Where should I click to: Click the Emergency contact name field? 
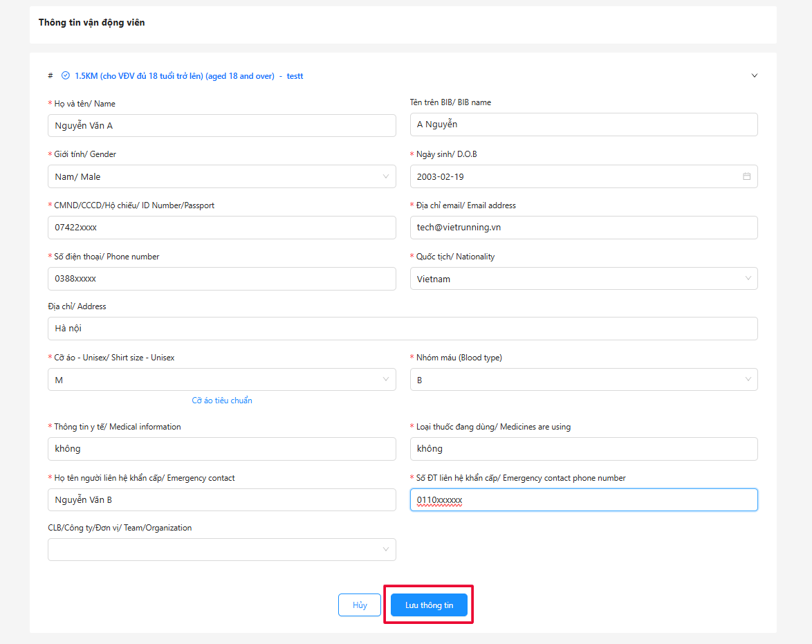[x=221, y=500]
